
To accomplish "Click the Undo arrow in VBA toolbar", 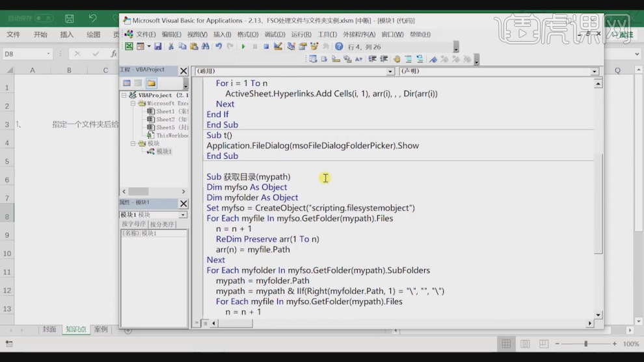I will pyautogui.click(x=219, y=46).
